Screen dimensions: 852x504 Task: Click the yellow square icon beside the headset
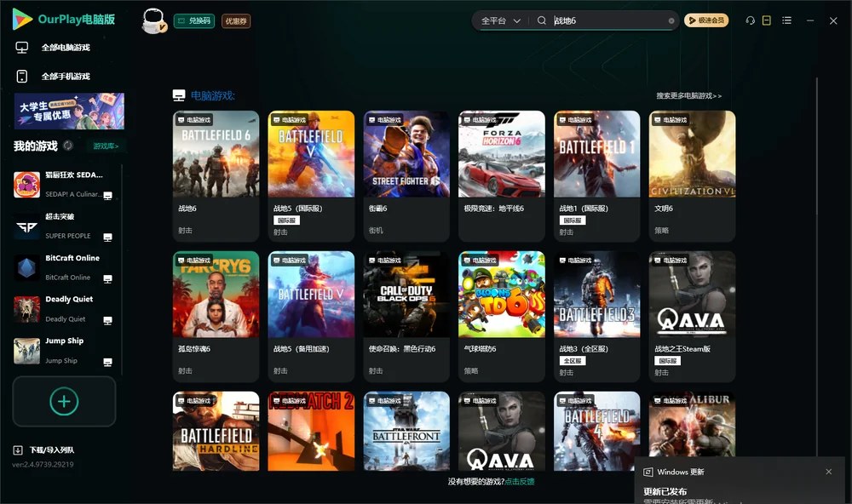point(767,20)
